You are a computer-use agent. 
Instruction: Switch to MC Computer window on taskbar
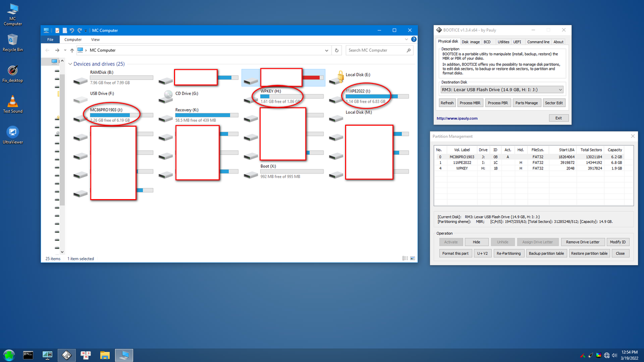[124, 355]
